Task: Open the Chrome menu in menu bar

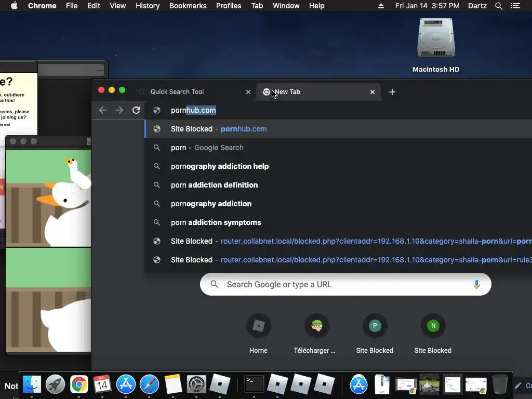Action: pyautogui.click(x=42, y=6)
